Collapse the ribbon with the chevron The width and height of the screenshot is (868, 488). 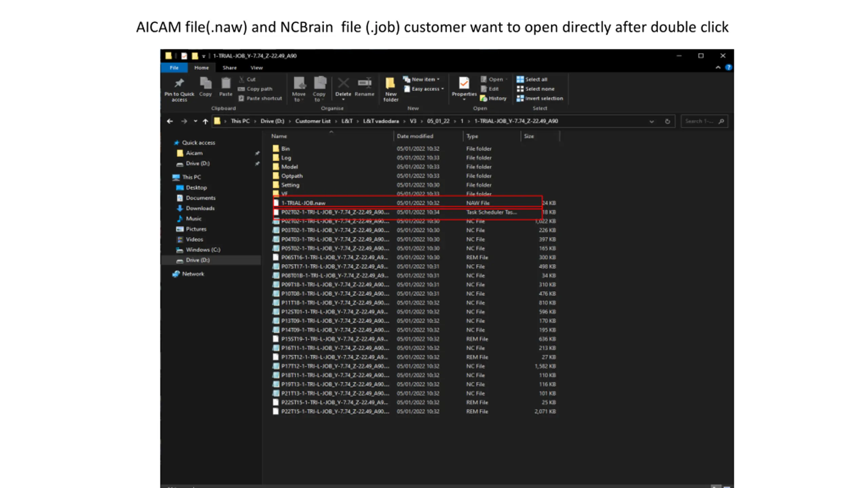tap(718, 67)
